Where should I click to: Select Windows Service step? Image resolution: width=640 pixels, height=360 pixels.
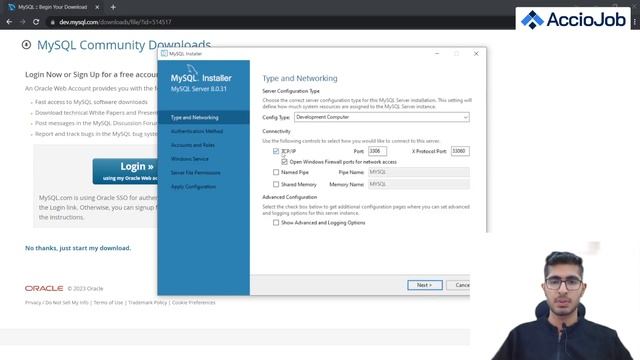[190, 159]
